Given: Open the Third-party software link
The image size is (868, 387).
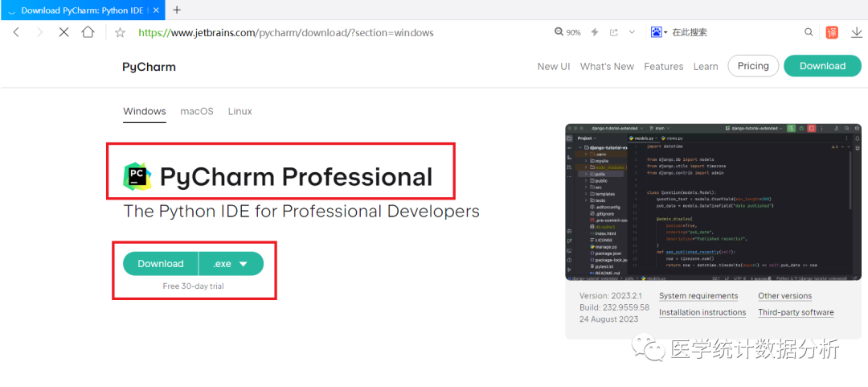Looking at the screenshot, I should (x=796, y=313).
